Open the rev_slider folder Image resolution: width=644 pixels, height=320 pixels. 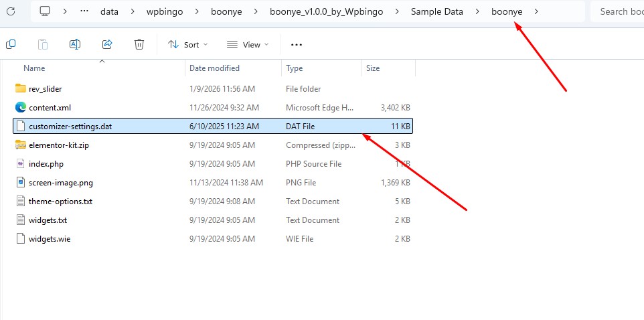pyautogui.click(x=45, y=88)
